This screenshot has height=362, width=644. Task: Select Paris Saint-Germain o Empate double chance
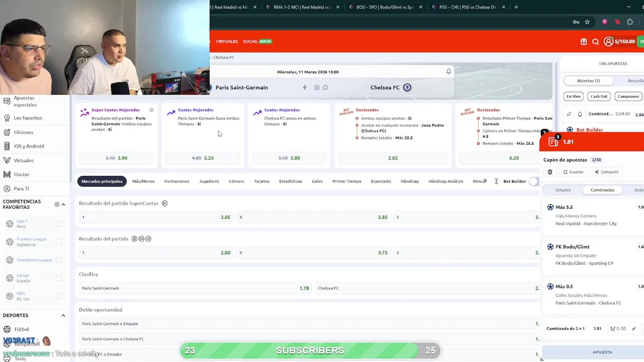pyautogui.click(x=309, y=324)
